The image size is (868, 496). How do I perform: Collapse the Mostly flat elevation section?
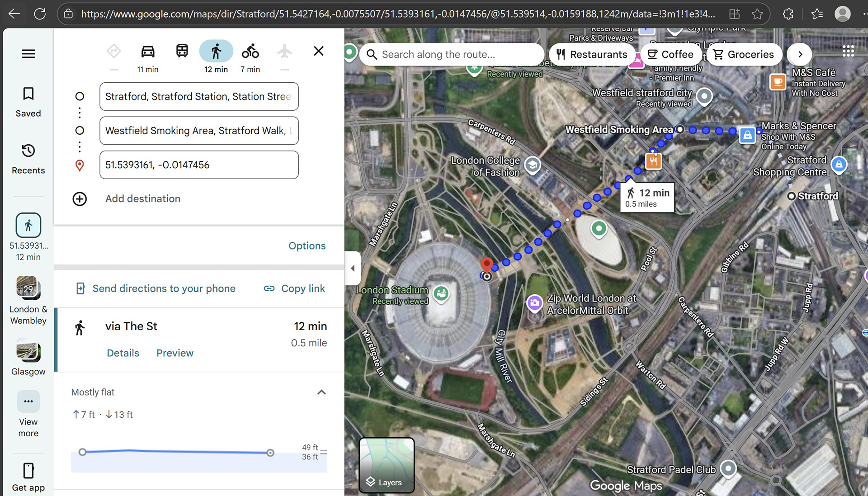(x=321, y=392)
